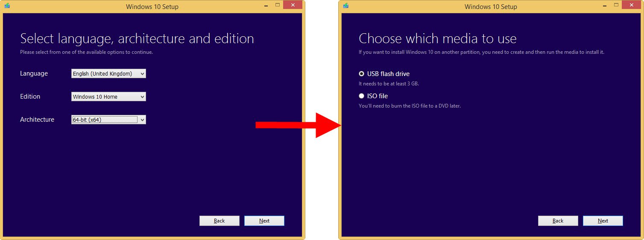
Task: Close the right Windows 10 Setup window
Action: (631, 5)
